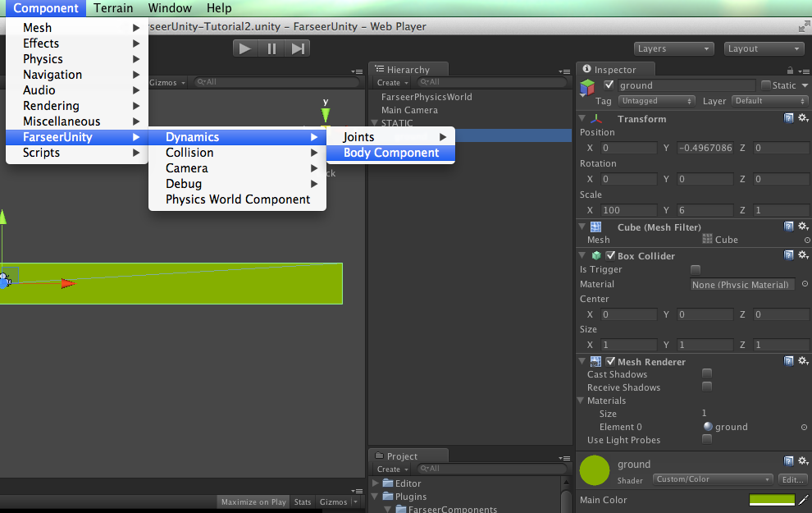Toggle the ground object active checkbox

coord(609,85)
